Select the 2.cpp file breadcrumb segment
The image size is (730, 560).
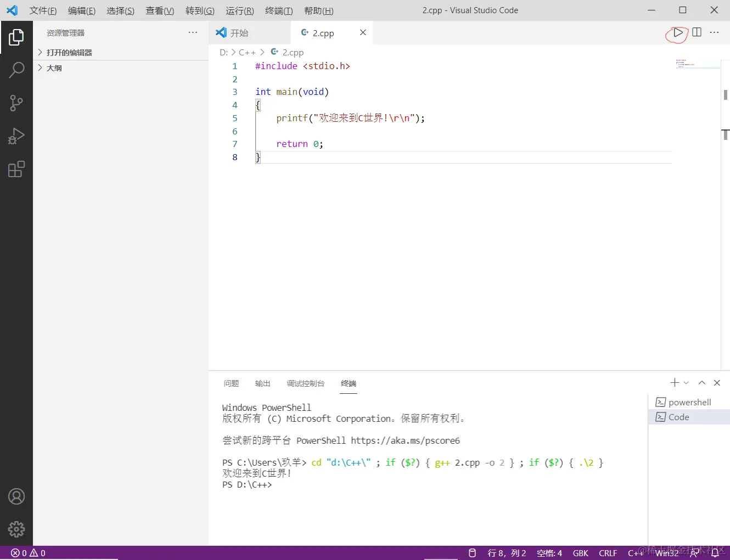(x=287, y=53)
